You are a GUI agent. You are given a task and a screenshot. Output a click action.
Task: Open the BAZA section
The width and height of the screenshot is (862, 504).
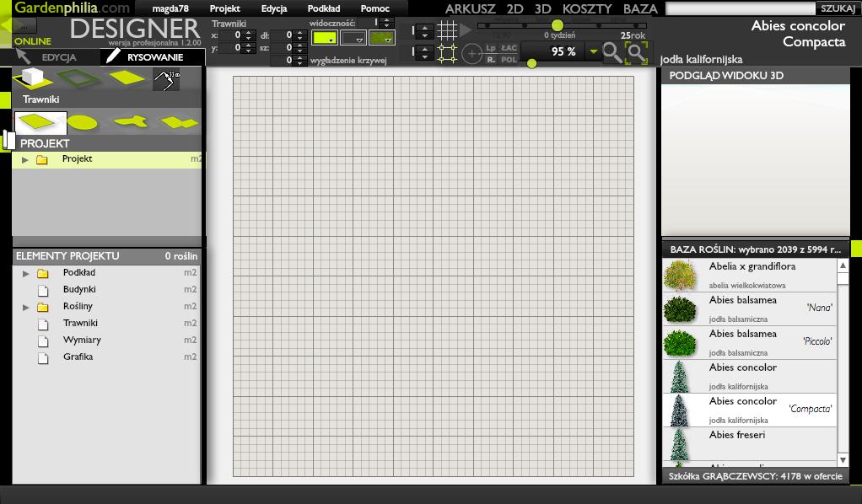[640, 8]
